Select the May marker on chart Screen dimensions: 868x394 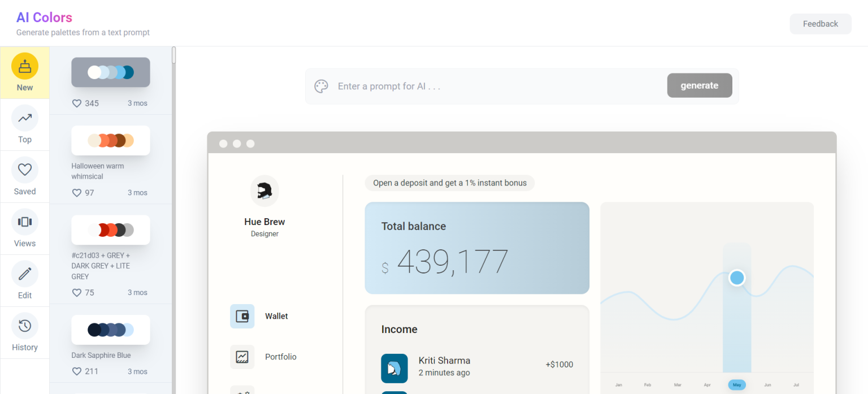(x=736, y=385)
